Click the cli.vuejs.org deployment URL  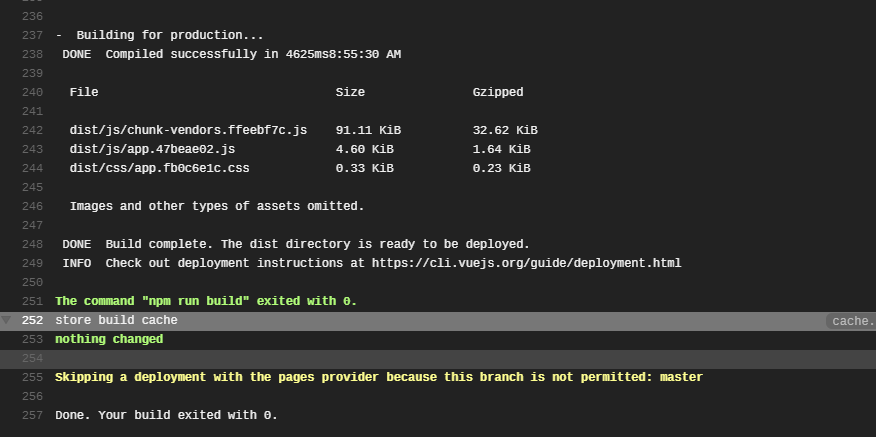(x=527, y=263)
